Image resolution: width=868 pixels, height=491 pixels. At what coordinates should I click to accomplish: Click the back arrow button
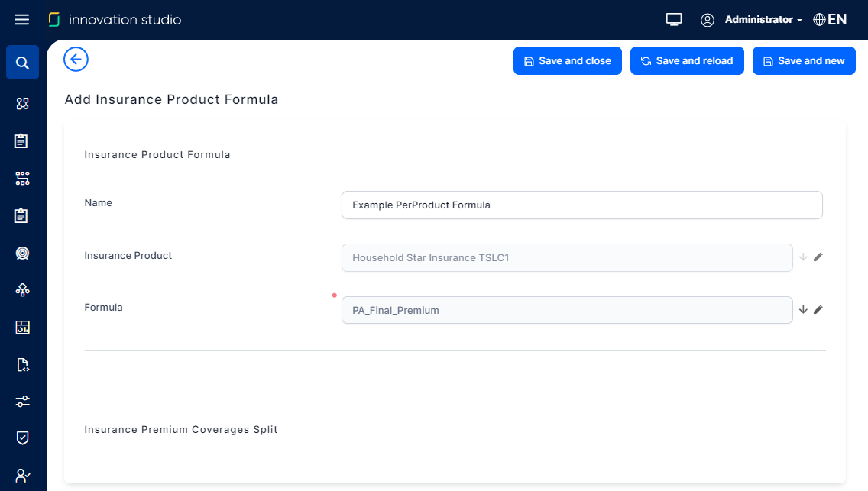coord(76,60)
